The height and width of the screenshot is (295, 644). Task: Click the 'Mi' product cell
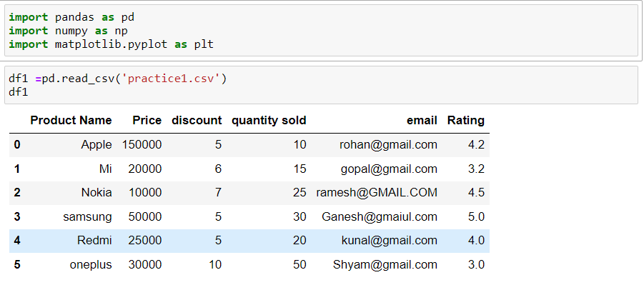coord(106,169)
